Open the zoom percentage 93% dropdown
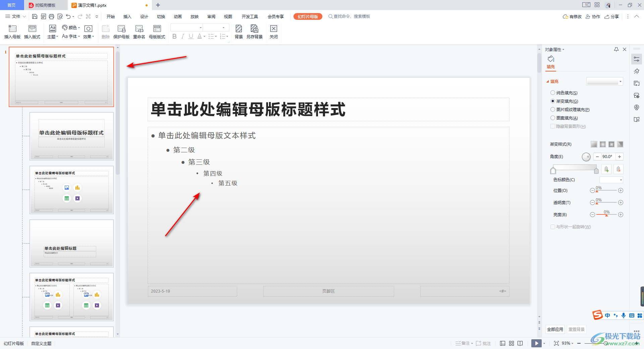 568,343
